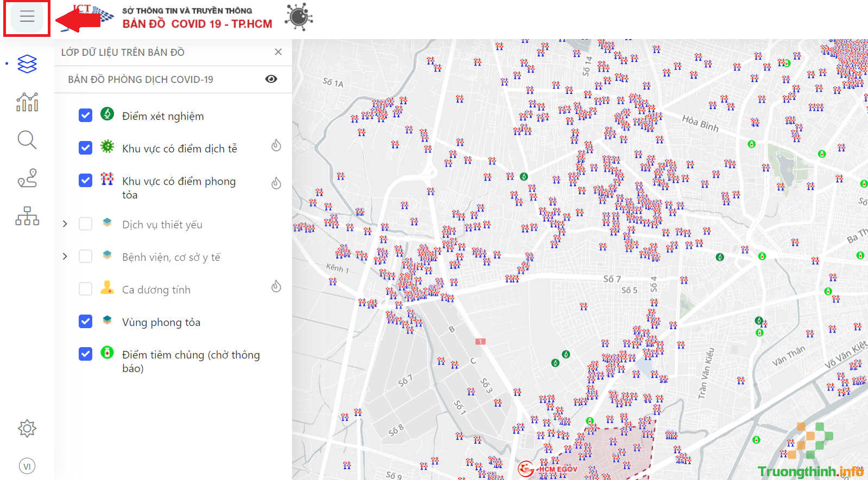Click the Vùng phong tỏa layer stack icon
This screenshot has height=480, width=868.
(107, 319)
